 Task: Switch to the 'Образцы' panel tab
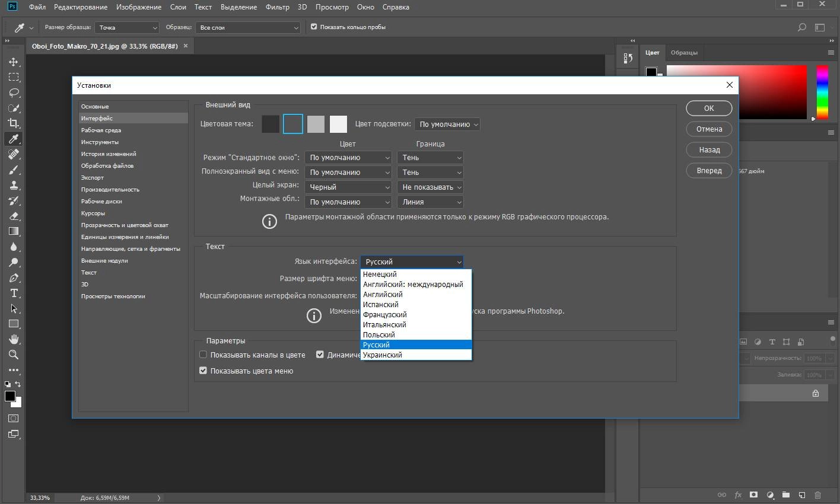click(684, 52)
